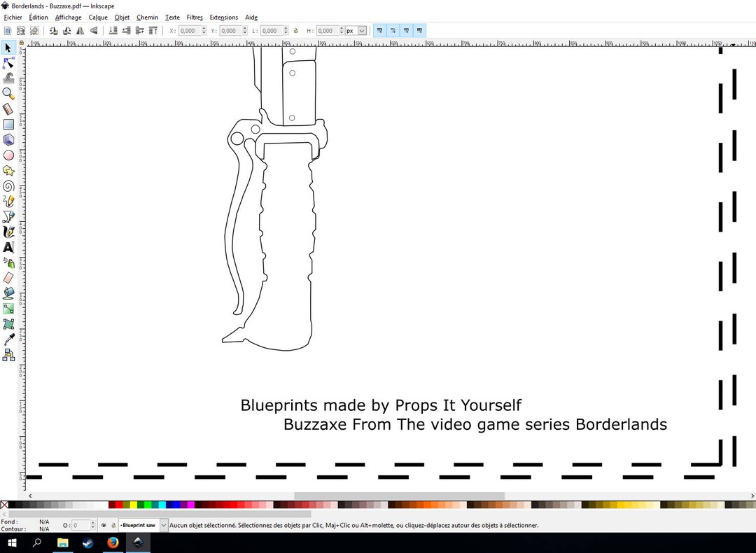The width and height of the screenshot is (756, 553).
Task: Select the Star tool
Action: point(8,169)
